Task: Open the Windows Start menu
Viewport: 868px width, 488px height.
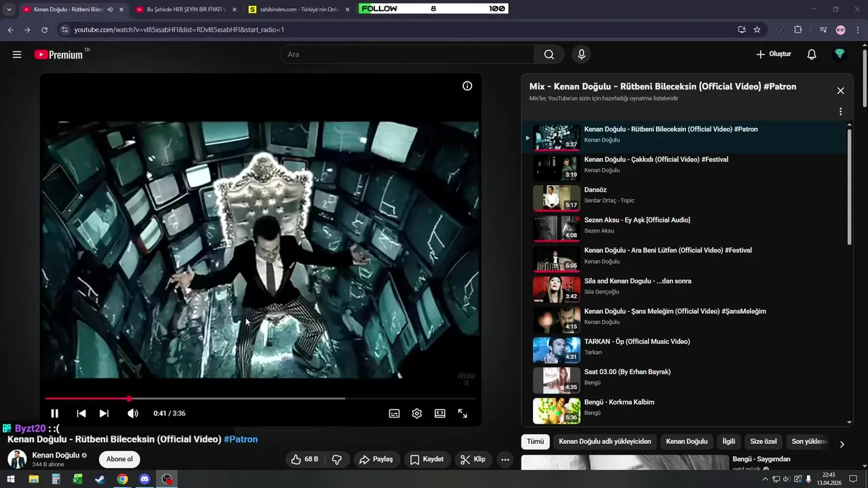Action: click(x=11, y=479)
